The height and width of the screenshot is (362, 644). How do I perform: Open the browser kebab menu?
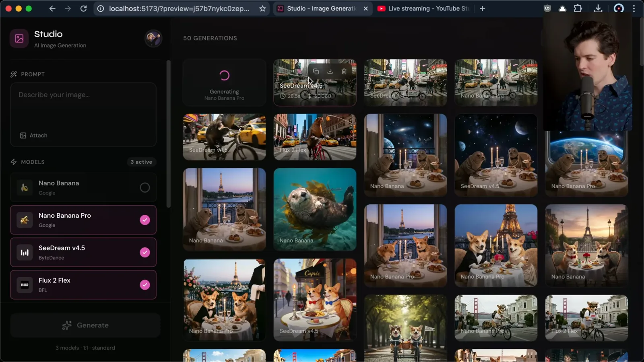click(634, 8)
